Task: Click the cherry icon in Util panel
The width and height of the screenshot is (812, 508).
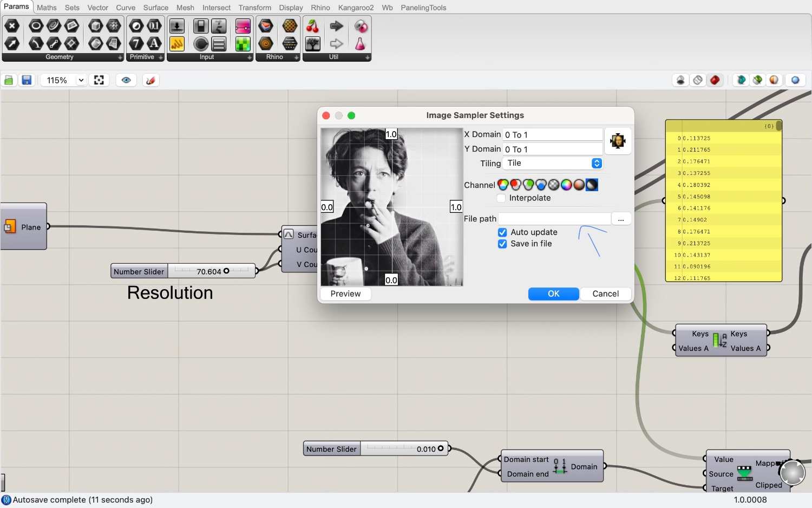Action: (312, 26)
